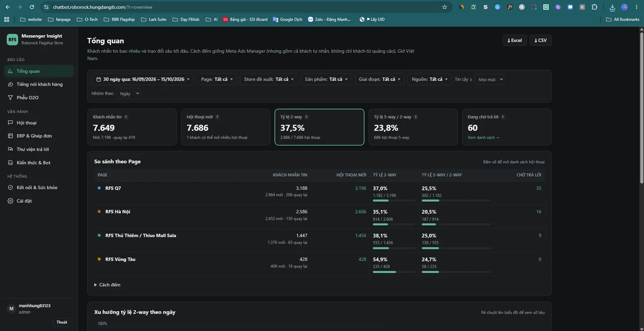Click the help icon beside Hội thoại mới
Screen dimensions: 644x331
tap(217, 117)
